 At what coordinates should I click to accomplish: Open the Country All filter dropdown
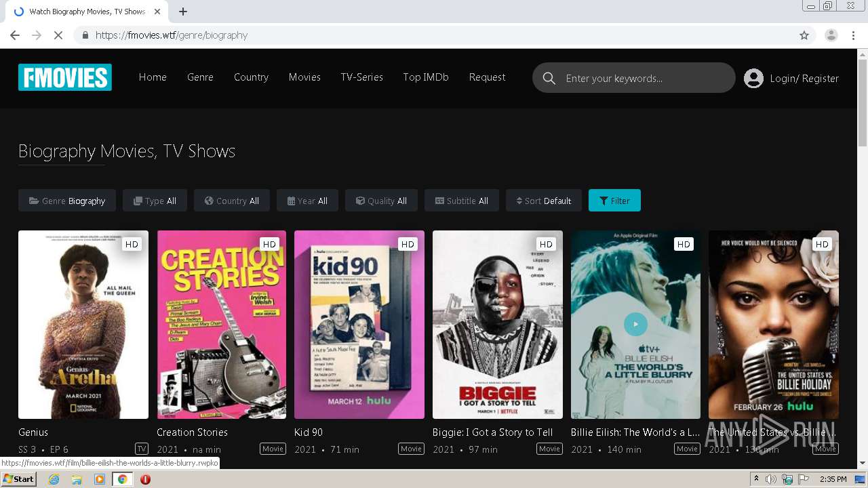232,201
